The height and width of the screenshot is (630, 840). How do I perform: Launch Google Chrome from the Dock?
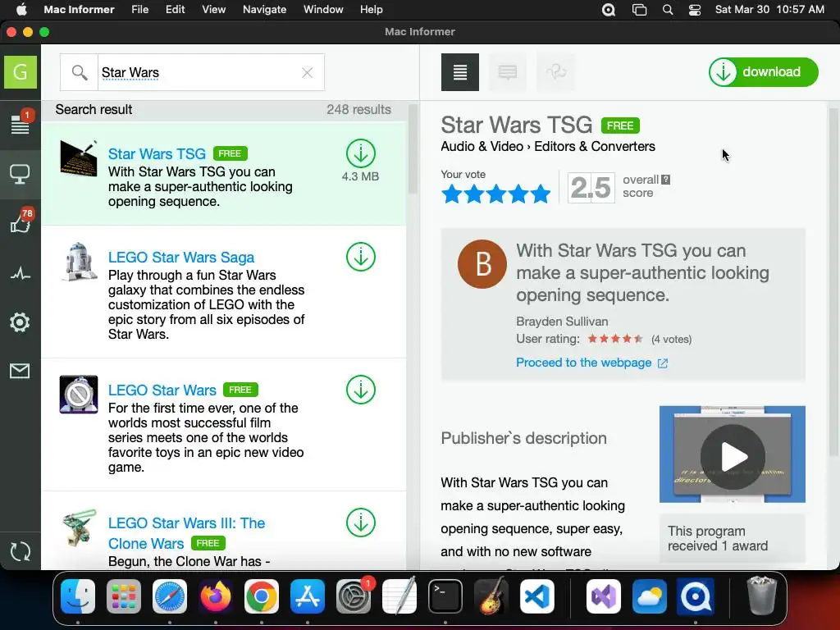pyautogui.click(x=262, y=596)
